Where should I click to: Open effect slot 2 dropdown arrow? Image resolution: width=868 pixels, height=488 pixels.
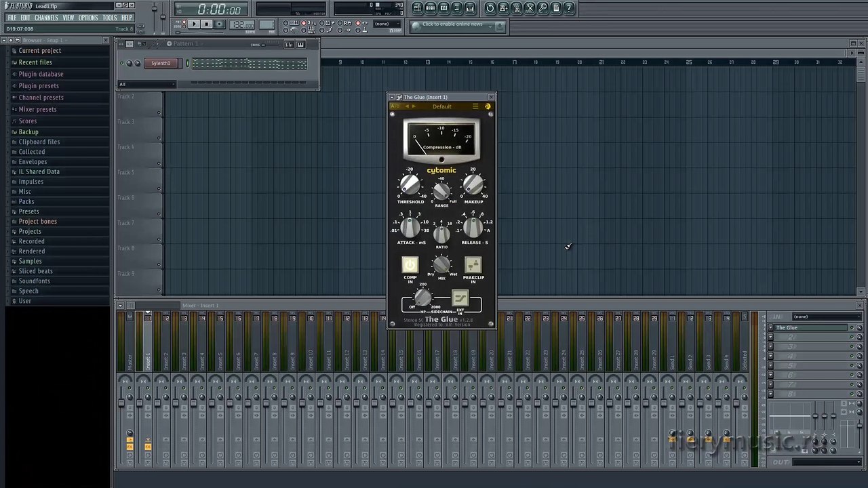pos(770,337)
